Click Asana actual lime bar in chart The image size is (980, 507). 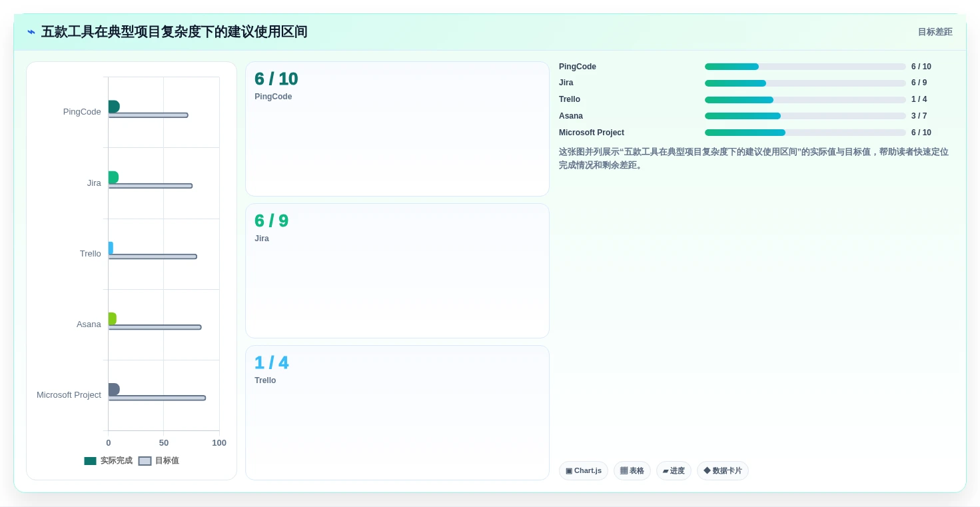(113, 318)
